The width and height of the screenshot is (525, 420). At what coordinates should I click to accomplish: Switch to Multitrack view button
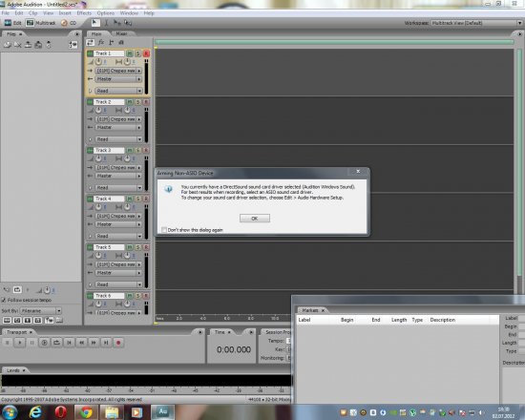tap(41, 23)
